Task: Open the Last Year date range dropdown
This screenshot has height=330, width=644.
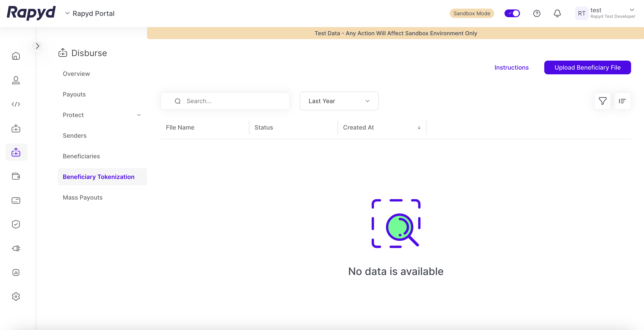Action: tap(339, 101)
